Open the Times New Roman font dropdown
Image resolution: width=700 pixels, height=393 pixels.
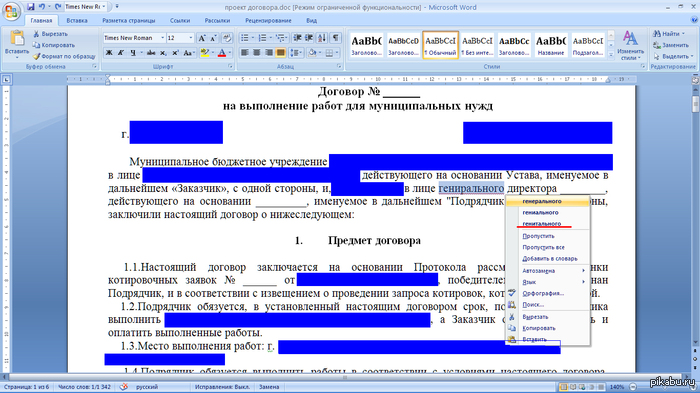[x=134, y=38]
